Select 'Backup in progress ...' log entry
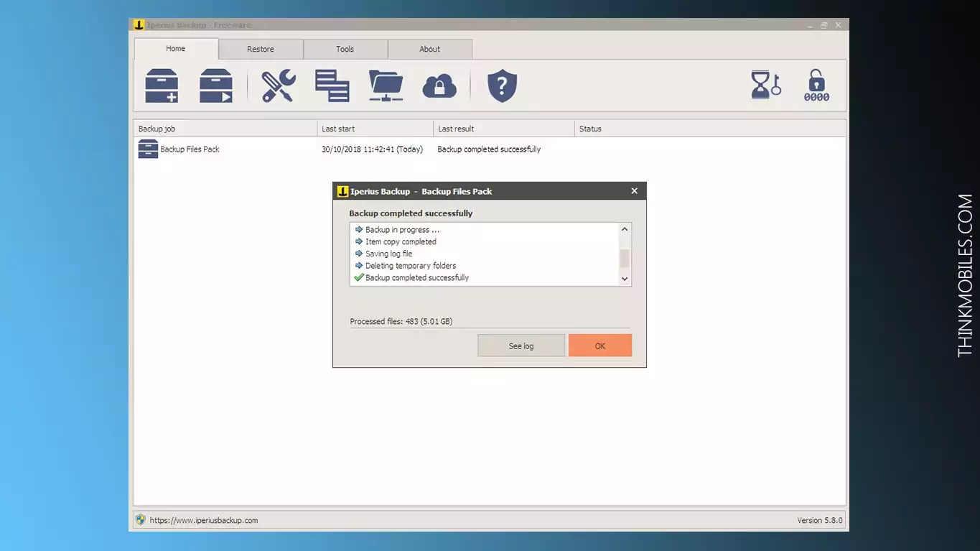The height and width of the screenshot is (551, 980). 402,230
